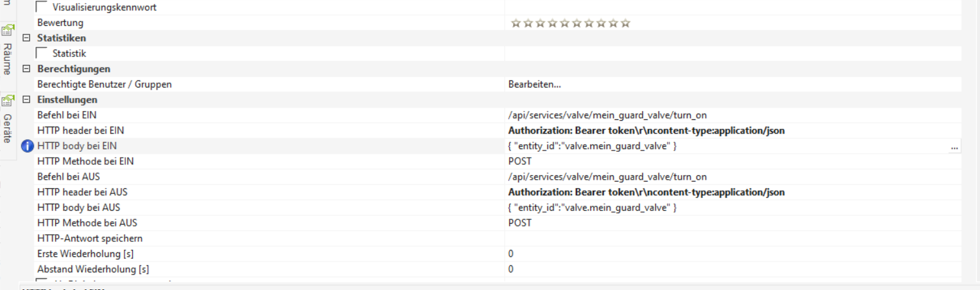Switch to the Geräte side tab label
Viewport: 980px width, 290px height.
[7, 128]
